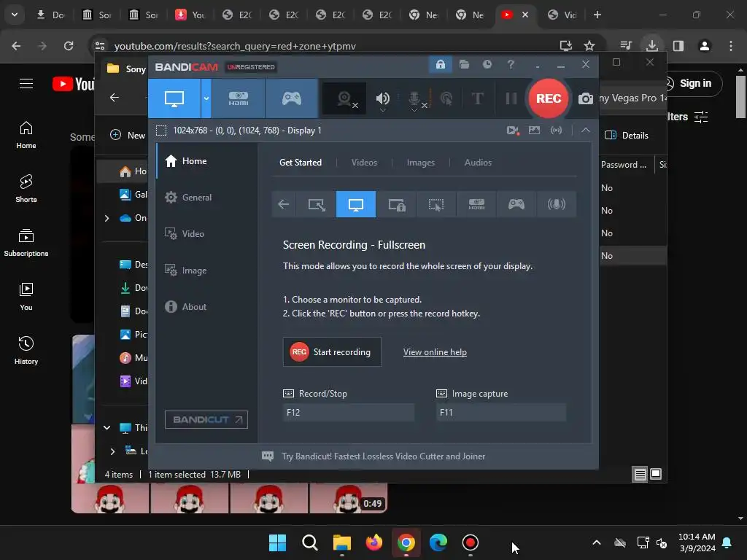This screenshot has height=560, width=747.
Task: Toggle webcam overlay in Bandicam toolbar
Action: (x=345, y=99)
